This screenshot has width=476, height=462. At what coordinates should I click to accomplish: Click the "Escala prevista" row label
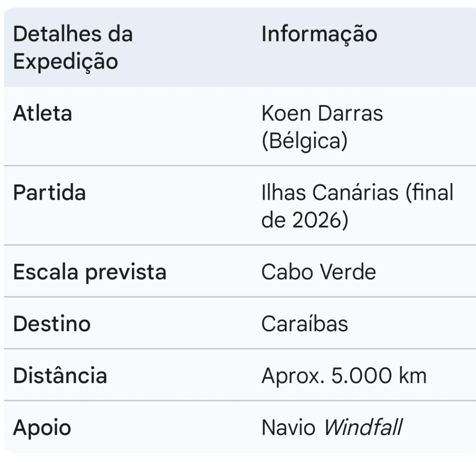coord(89,272)
